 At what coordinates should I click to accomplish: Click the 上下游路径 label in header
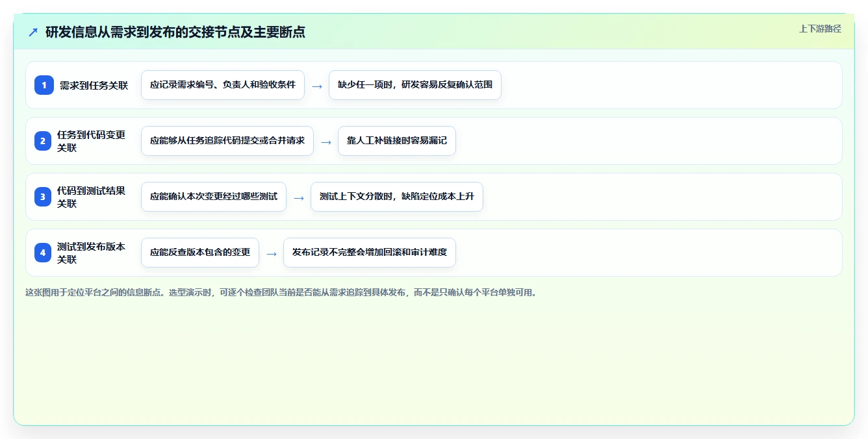pos(820,29)
